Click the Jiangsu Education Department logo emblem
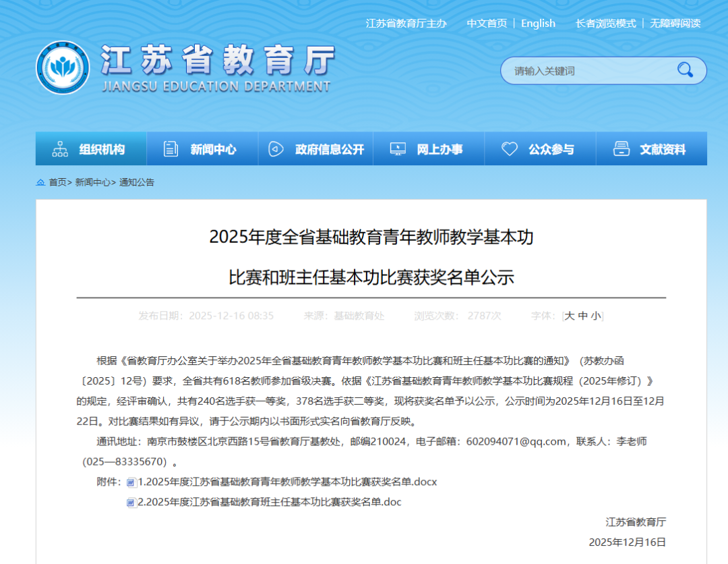 63,67
